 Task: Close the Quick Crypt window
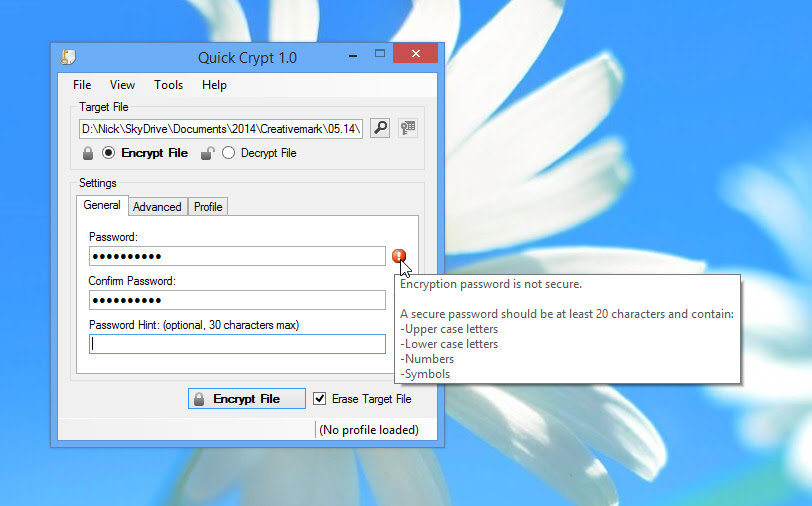415,53
